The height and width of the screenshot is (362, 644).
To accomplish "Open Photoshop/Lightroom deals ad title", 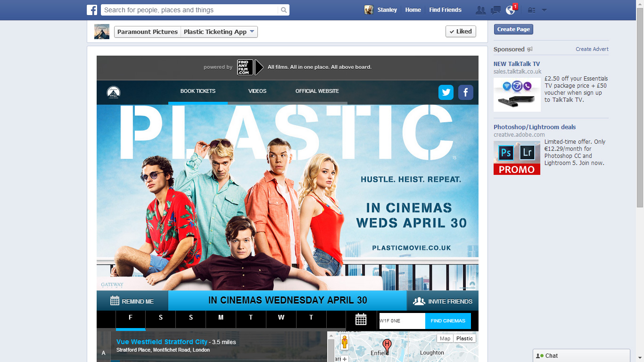I will point(535,127).
